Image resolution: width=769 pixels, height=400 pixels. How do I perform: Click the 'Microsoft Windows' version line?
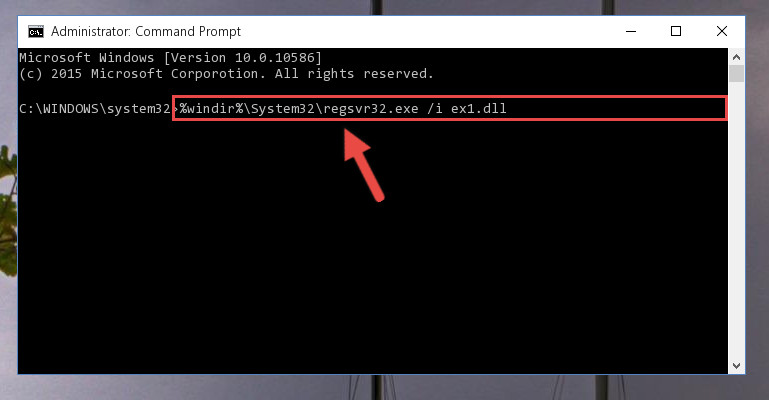[x=171, y=57]
